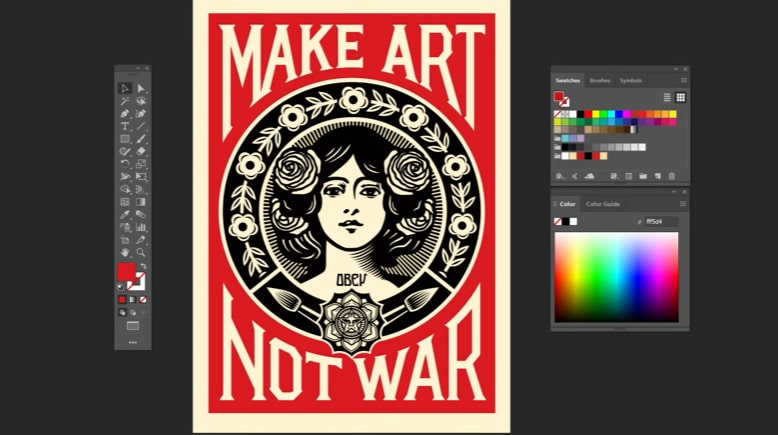Switch to the Color tab
The width and height of the screenshot is (778, 435).
(x=567, y=204)
